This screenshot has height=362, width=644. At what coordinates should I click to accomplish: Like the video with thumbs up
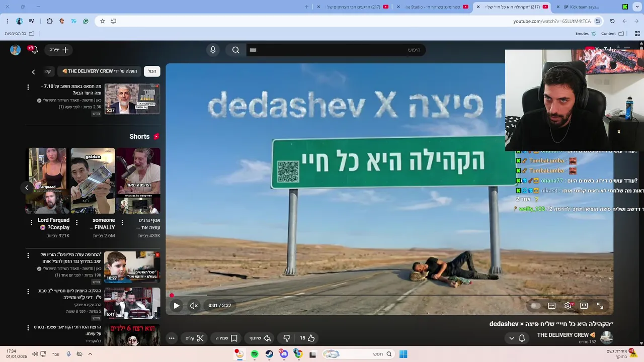pos(307,338)
